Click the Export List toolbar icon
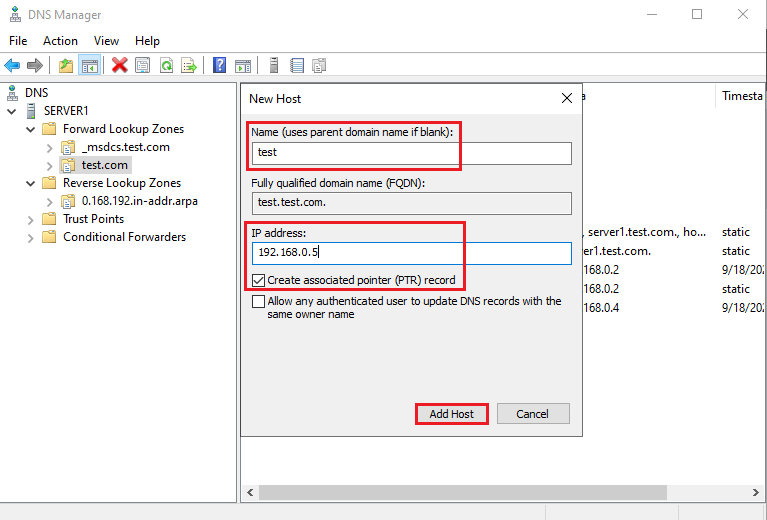Screen dimensions: 767x520 point(187,66)
